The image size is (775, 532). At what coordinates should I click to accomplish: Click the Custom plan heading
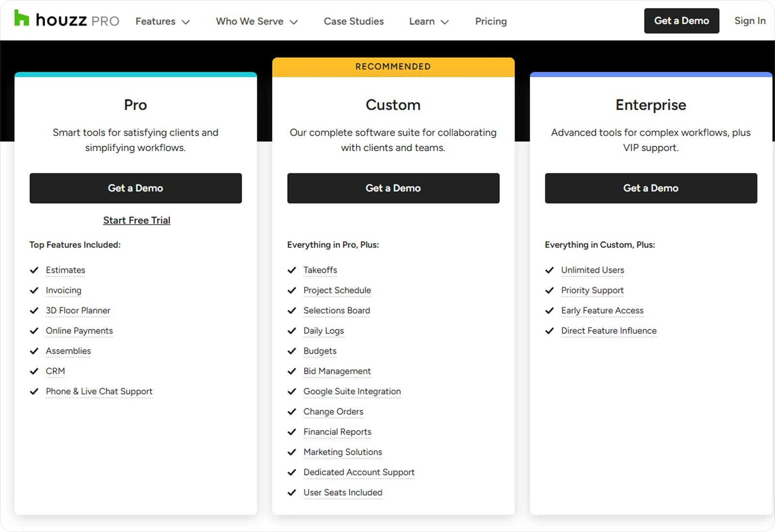pyautogui.click(x=393, y=105)
